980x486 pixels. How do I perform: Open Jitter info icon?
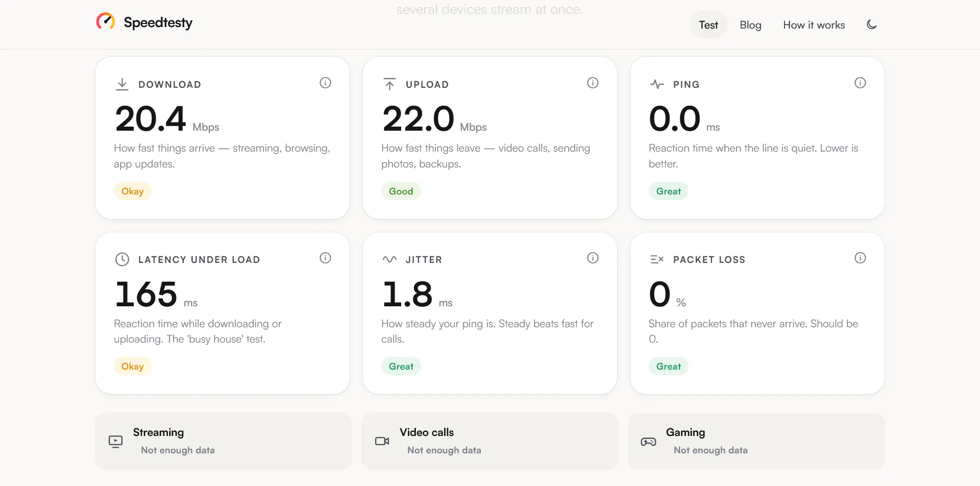tap(593, 258)
